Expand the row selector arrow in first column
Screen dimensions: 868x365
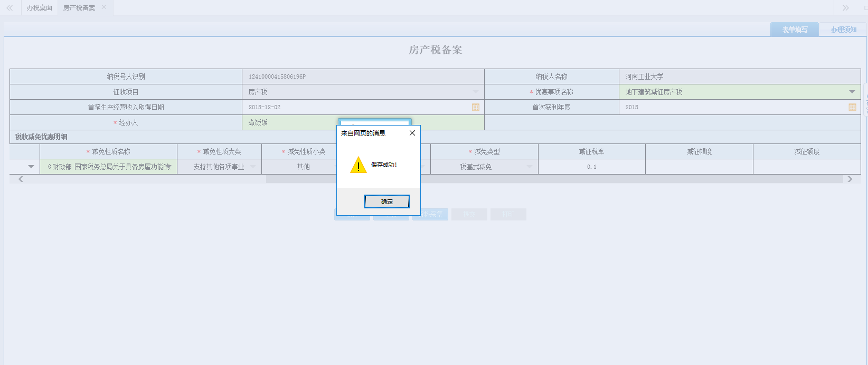tap(31, 167)
